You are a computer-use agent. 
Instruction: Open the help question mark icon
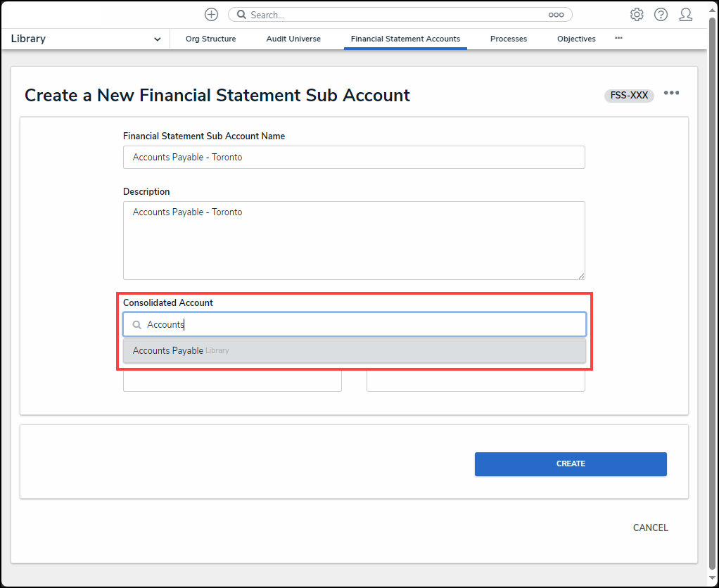661,15
